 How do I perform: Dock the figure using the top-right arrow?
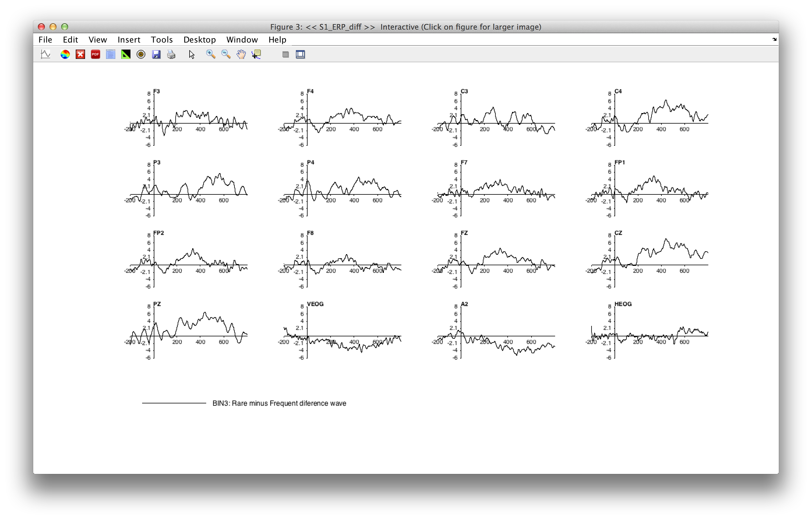(774, 40)
